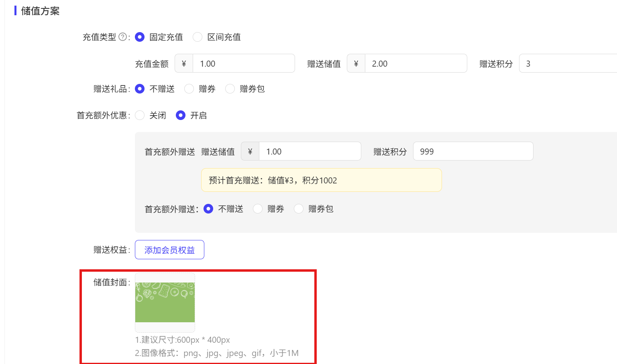Image resolution: width=617 pixels, height=364 pixels.
Task: Pick 赠券 in the 赠送礼品 row
Action: pos(189,89)
